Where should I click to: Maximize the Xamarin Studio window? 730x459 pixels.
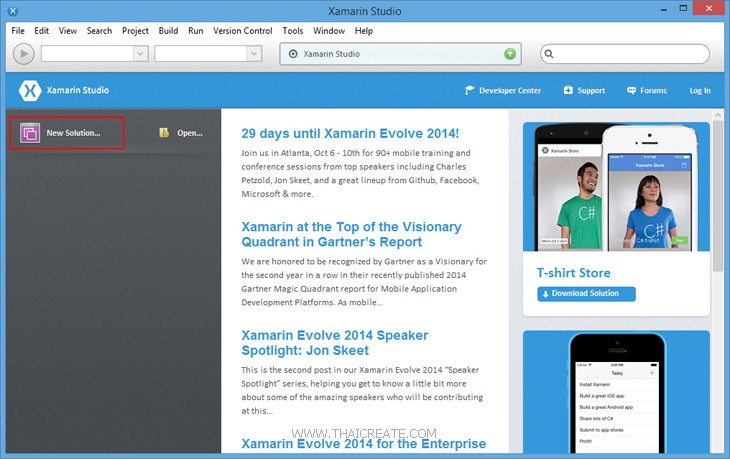(683, 9)
